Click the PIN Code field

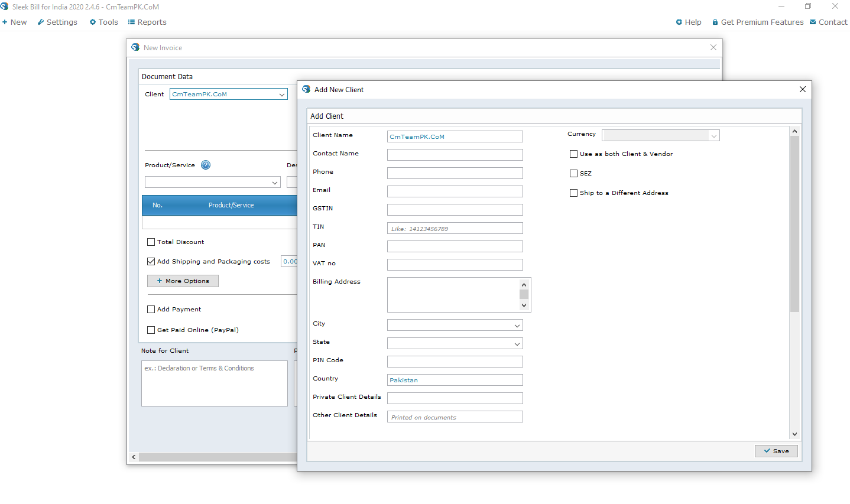455,362
